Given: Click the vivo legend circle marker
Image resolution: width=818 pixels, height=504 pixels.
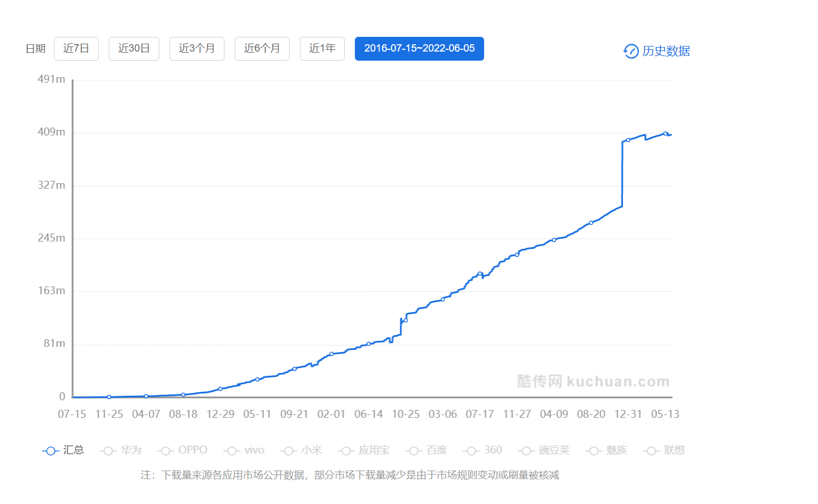Looking at the screenshot, I should tap(231, 450).
